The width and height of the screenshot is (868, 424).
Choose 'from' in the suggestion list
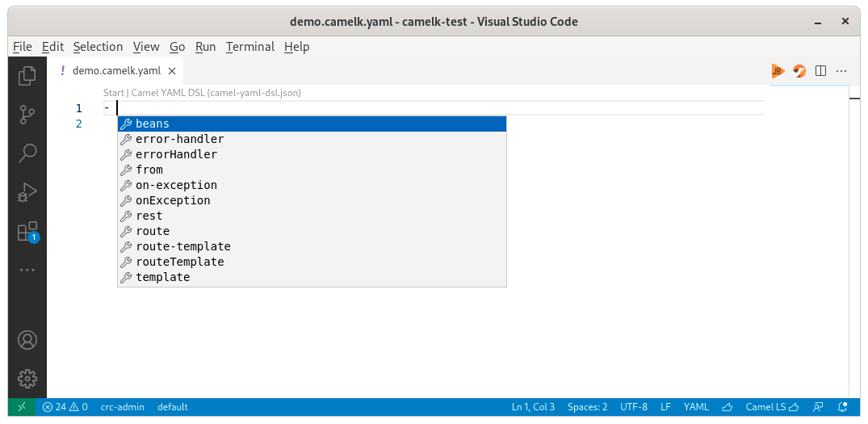149,170
